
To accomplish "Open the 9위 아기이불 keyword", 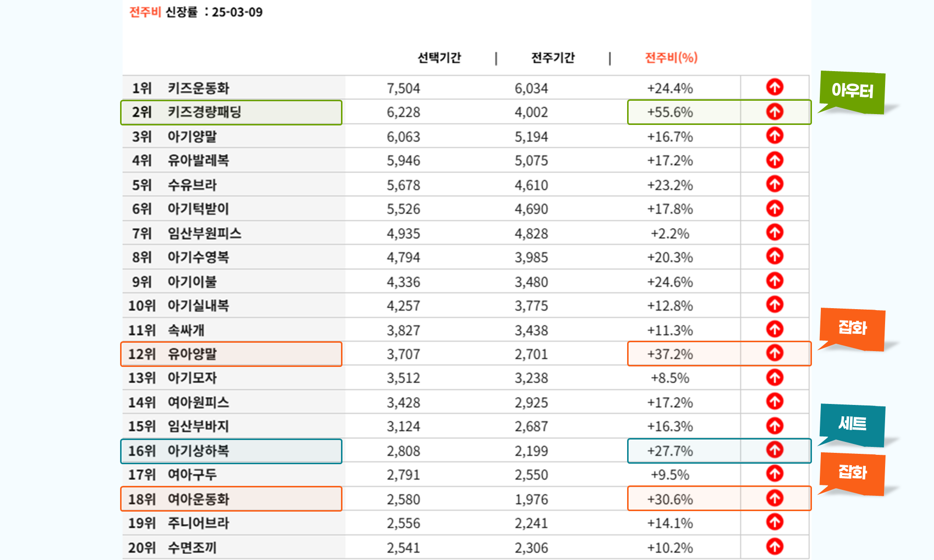I will click(x=192, y=282).
